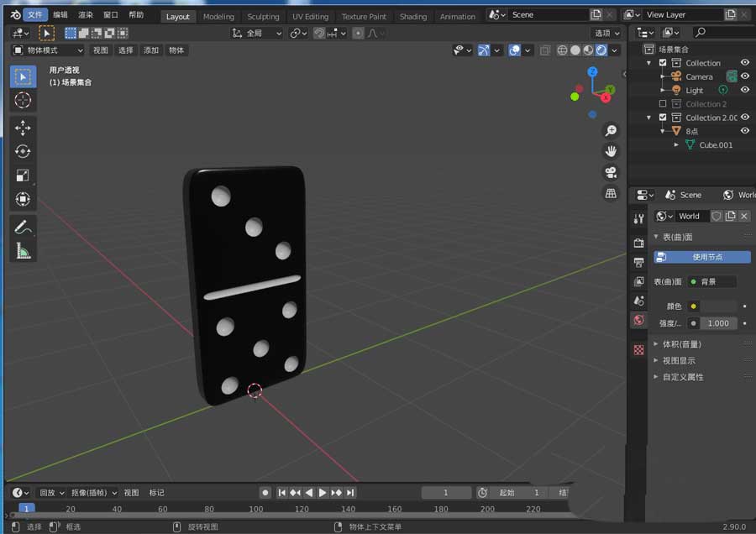Screen dimensions: 756x534
Task: Open the Scene properties tab
Action: (x=639, y=301)
